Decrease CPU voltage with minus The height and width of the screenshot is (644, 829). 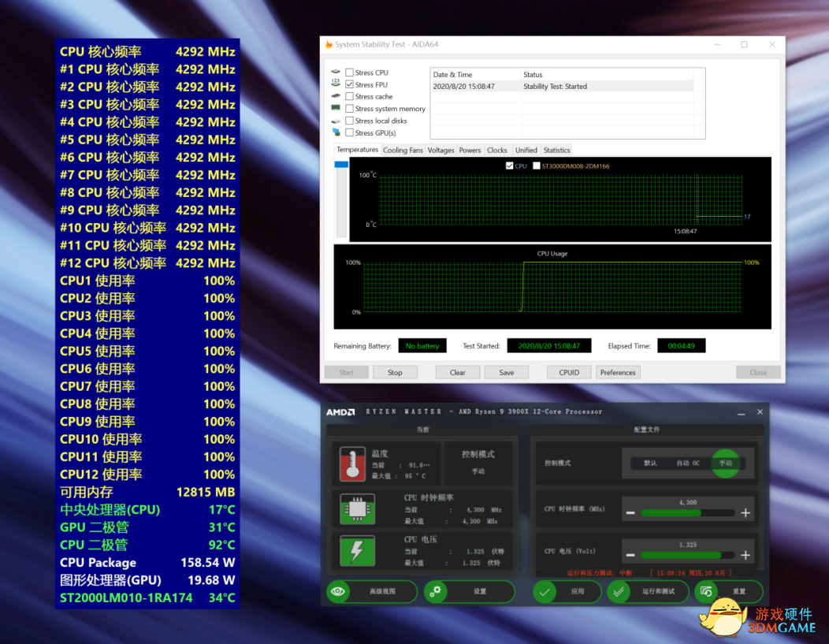(630, 555)
